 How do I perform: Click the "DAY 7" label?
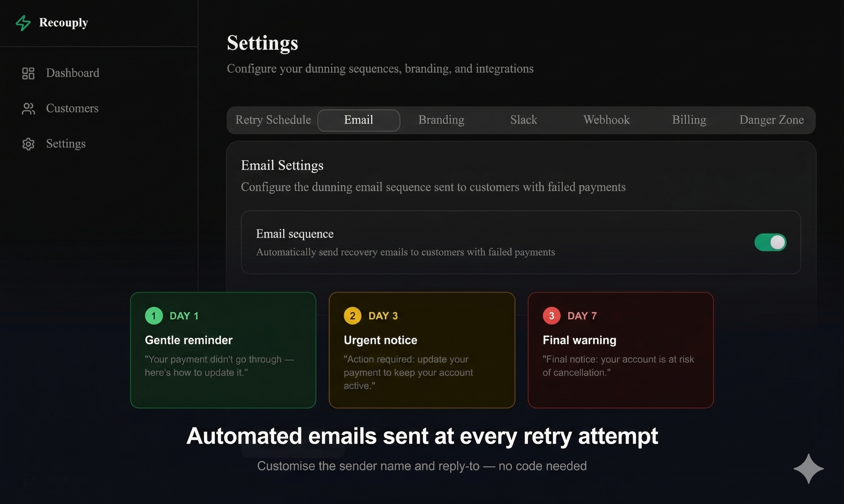click(582, 316)
